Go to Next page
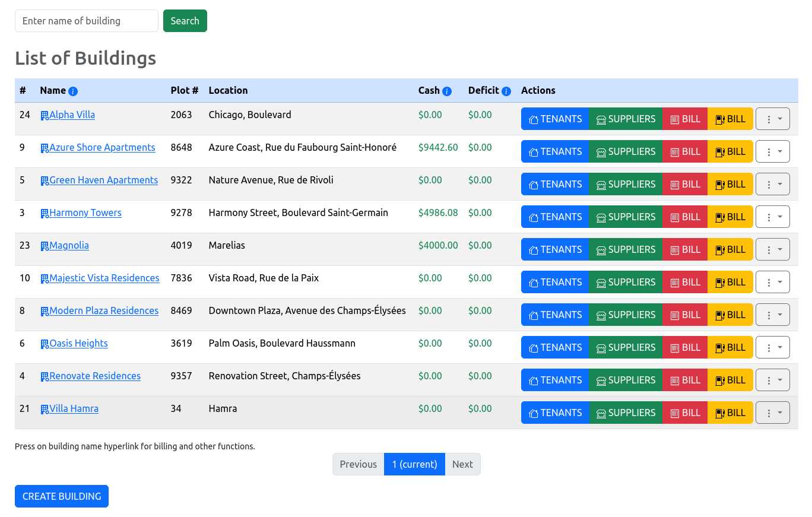This screenshot has height=517, width=812. [462, 464]
